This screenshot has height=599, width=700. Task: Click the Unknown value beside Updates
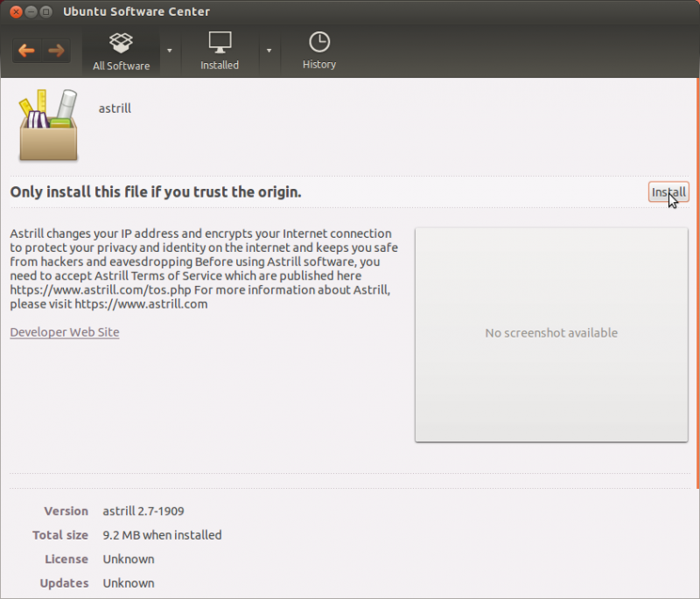(129, 583)
